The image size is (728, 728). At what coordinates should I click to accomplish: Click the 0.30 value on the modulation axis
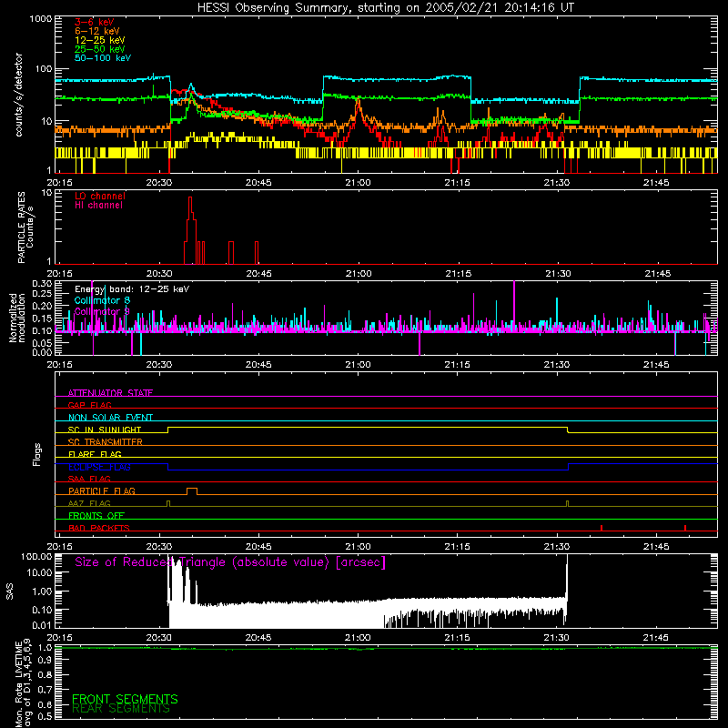[x=42, y=284]
